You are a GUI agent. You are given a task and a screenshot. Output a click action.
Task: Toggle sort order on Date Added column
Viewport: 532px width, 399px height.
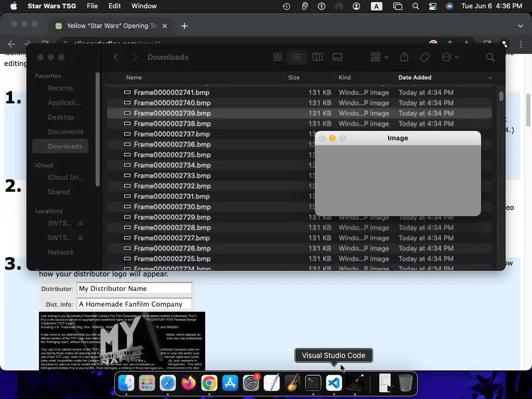click(x=445, y=77)
